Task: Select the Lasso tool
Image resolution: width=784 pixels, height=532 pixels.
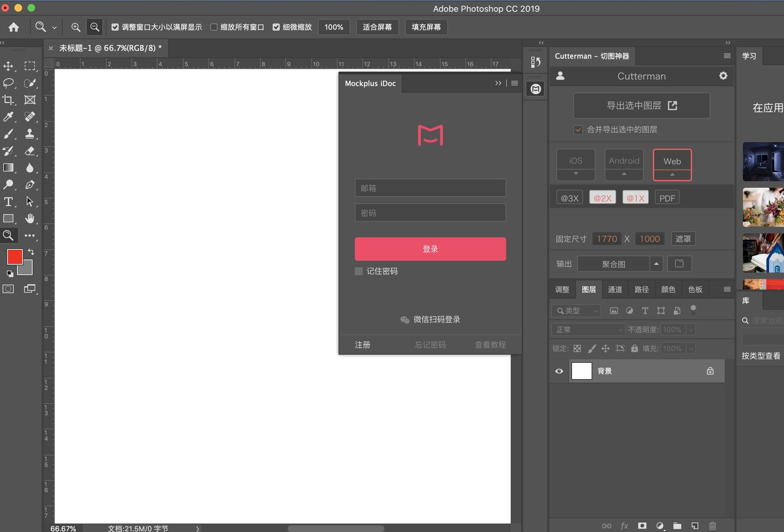Action: (8, 83)
